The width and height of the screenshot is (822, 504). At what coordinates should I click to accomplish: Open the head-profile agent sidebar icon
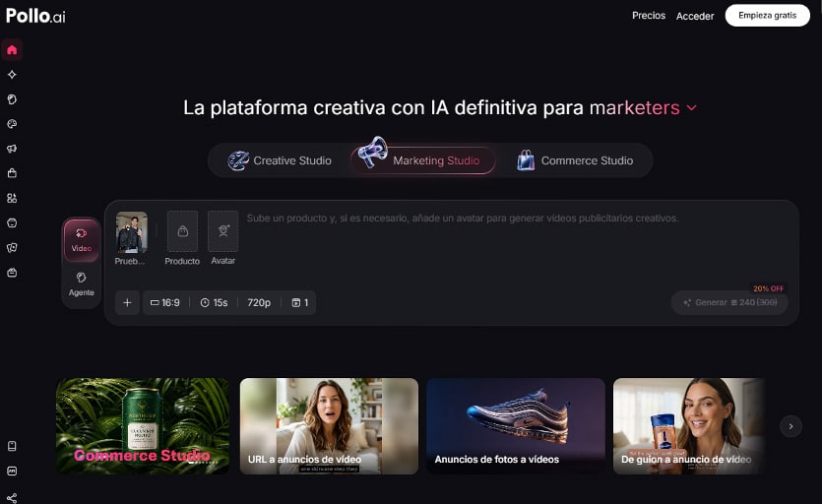coord(12,99)
